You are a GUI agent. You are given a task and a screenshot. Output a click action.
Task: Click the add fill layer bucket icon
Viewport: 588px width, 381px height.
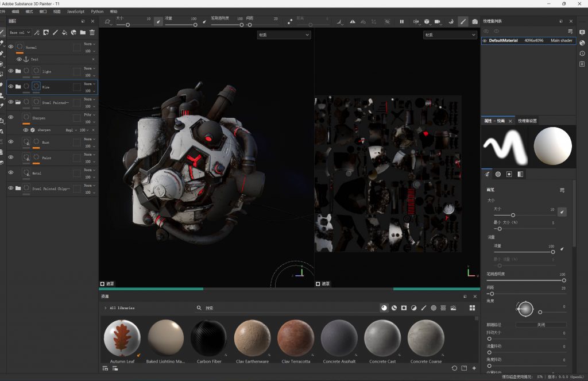pyautogui.click(x=64, y=33)
